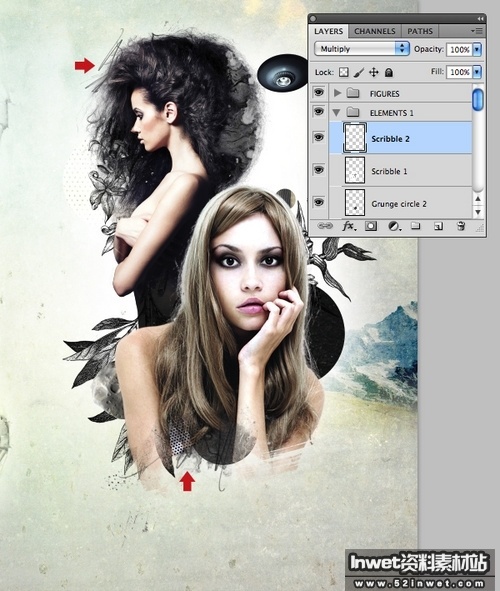Lock position move icon
Image resolution: width=500 pixels, height=591 pixels.
click(373, 72)
